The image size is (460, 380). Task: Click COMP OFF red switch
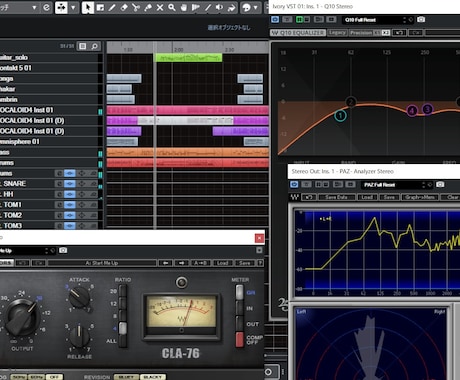(240, 339)
